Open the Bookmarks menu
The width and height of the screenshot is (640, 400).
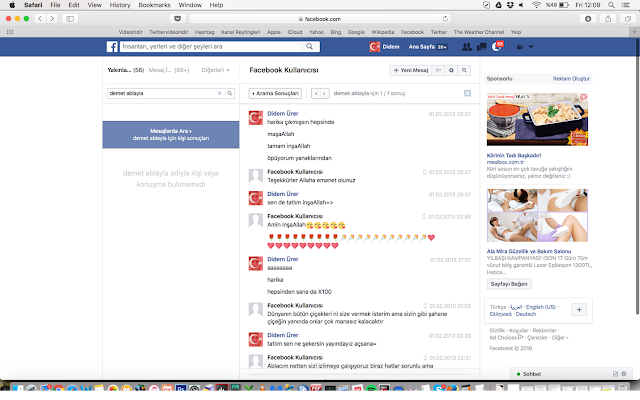(154, 5)
